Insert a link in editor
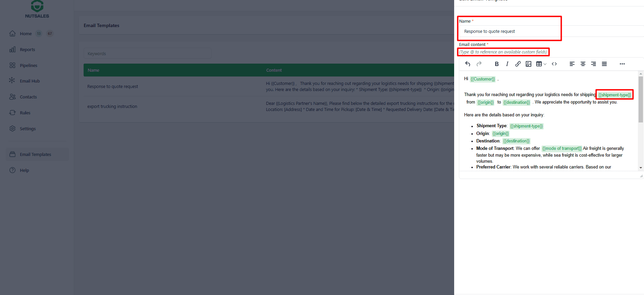This screenshot has width=644, height=295. click(x=518, y=64)
